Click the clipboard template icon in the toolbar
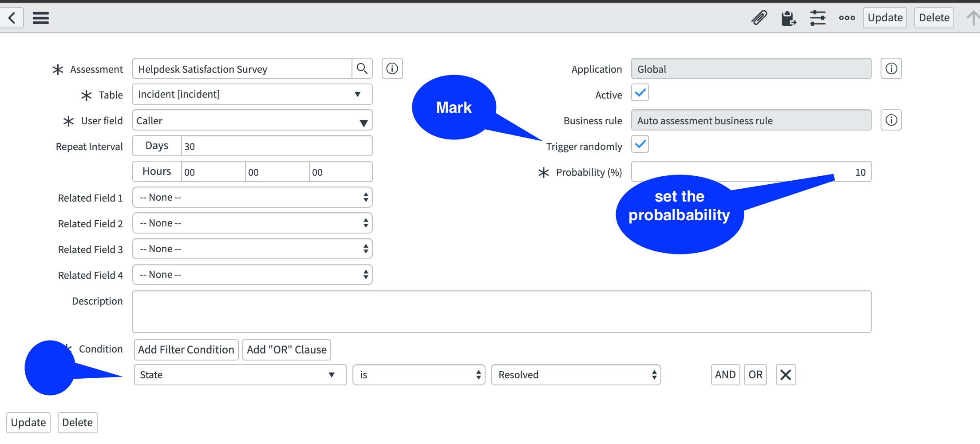The image size is (980, 444). click(x=788, y=18)
